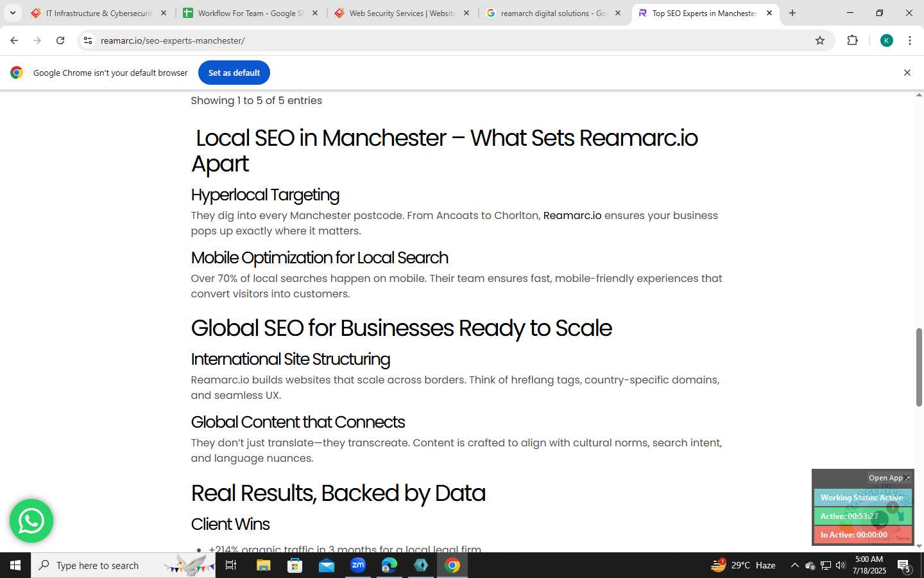
Task: Close the IT Infrastructure & Cybersecurity tab
Action: tap(164, 13)
